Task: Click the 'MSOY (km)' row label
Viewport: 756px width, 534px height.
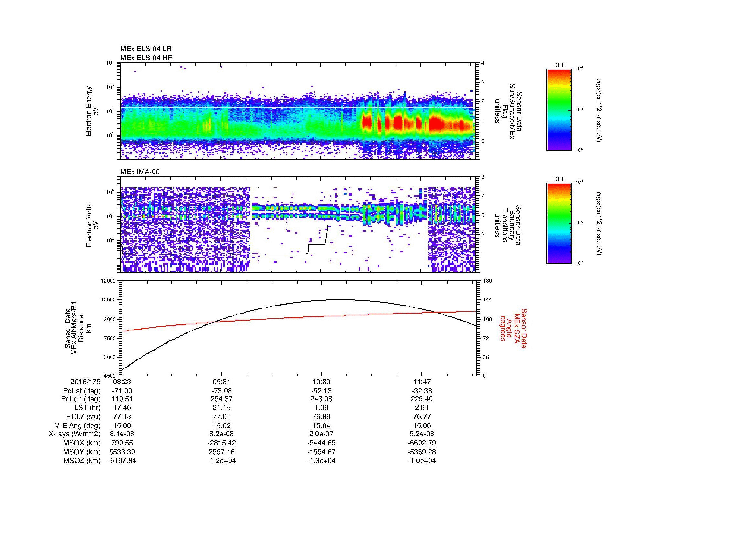Action: pos(82,452)
